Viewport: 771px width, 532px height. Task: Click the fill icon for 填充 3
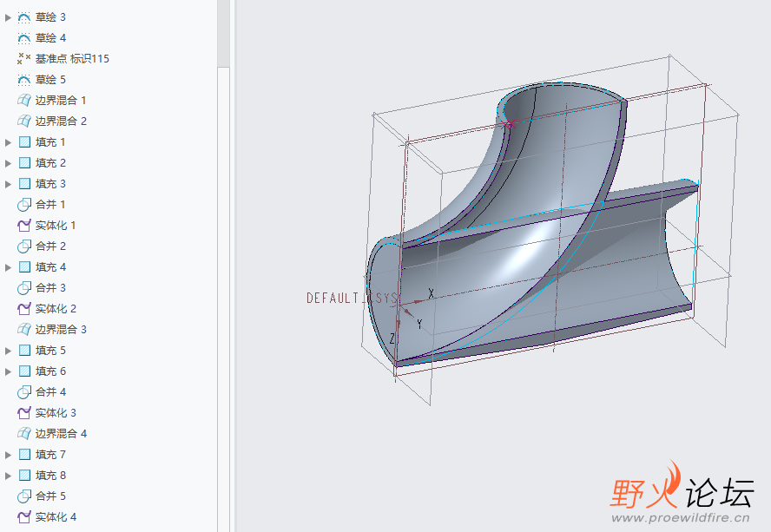click(x=24, y=184)
